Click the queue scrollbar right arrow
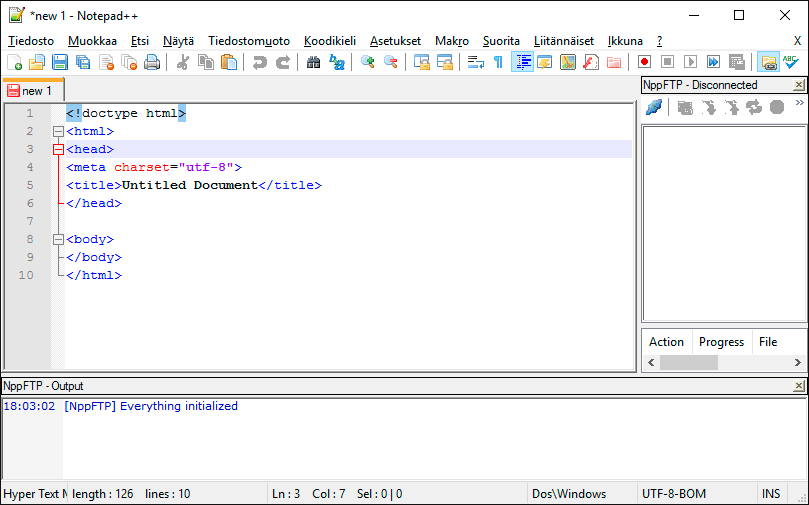The image size is (809, 505). click(798, 363)
